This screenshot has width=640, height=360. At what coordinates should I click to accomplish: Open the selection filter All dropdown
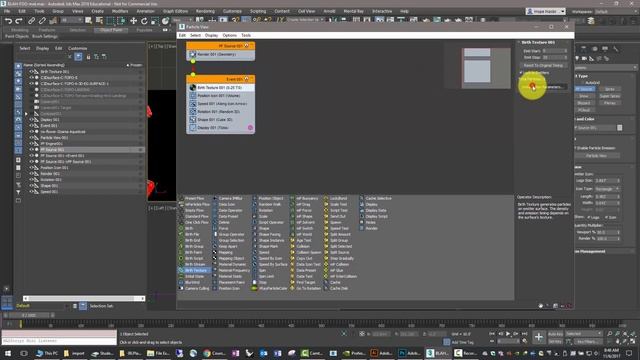click(72, 20)
